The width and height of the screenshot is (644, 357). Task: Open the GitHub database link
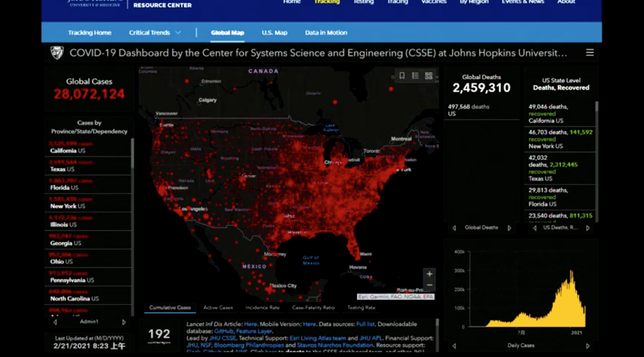[223, 331]
